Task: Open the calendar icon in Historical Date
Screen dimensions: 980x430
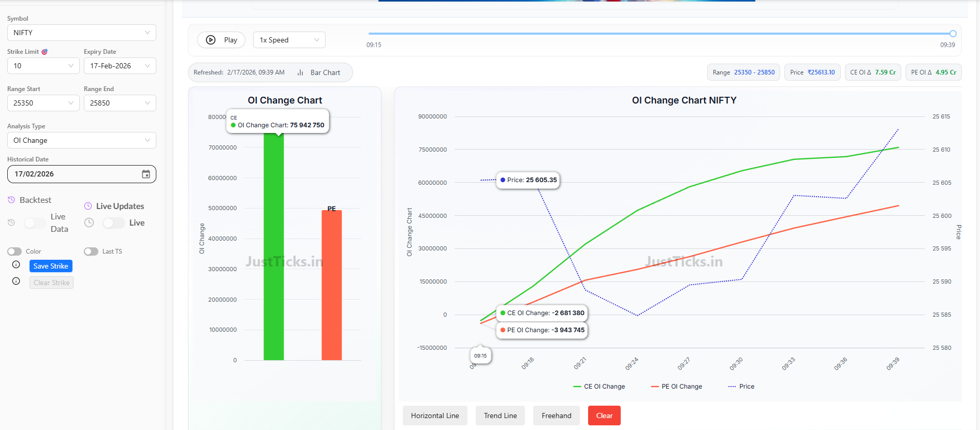Action: (x=146, y=174)
